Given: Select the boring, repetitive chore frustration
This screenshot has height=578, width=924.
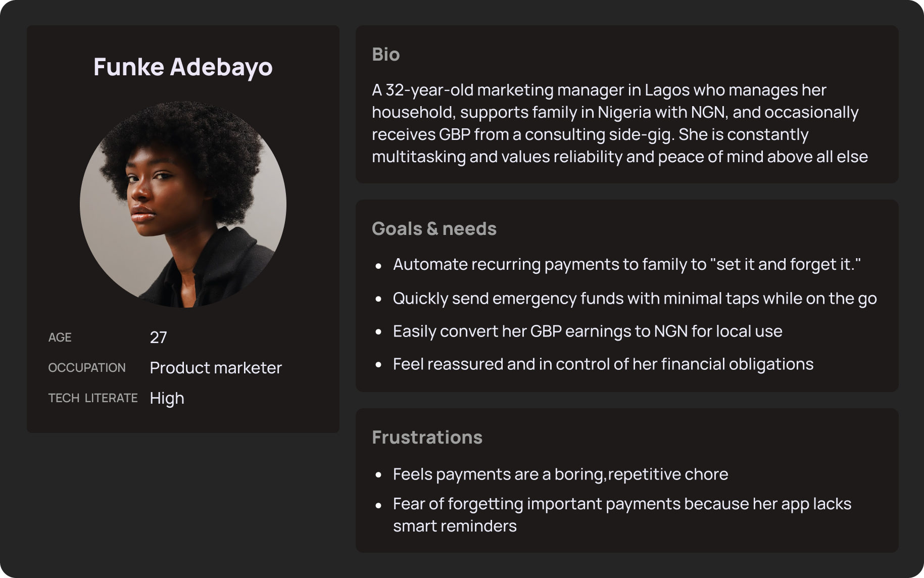Looking at the screenshot, I should (x=560, y=474).
